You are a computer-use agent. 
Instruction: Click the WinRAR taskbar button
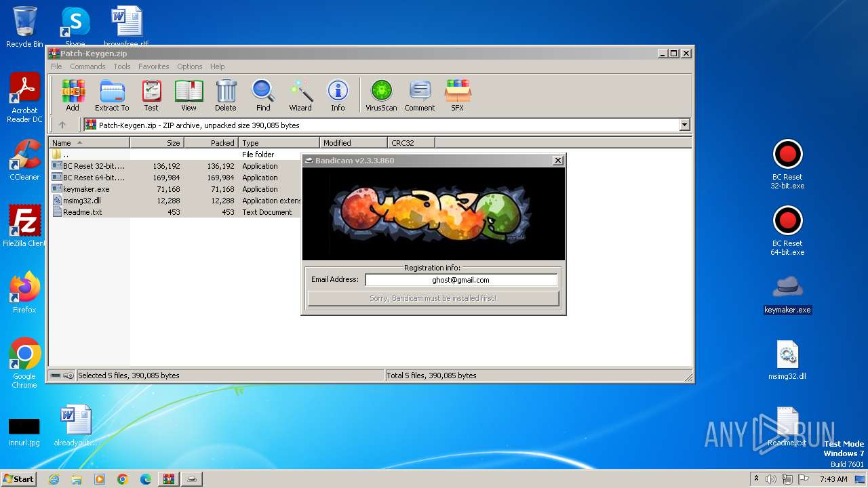click(168, 479)
